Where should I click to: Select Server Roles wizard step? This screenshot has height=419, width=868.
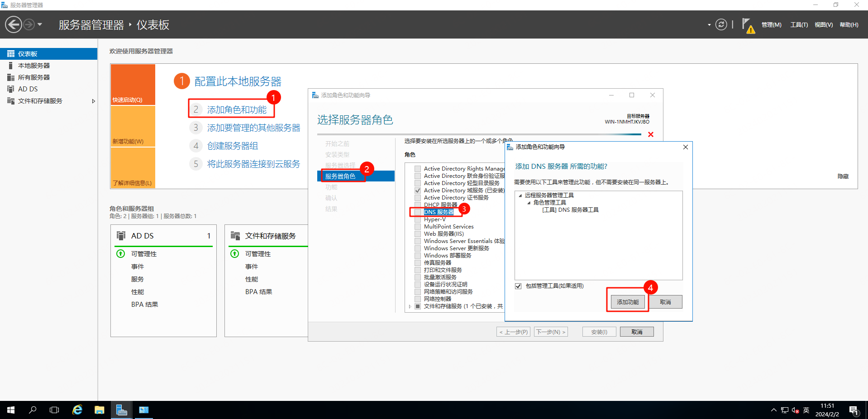(x=340, y=176)
